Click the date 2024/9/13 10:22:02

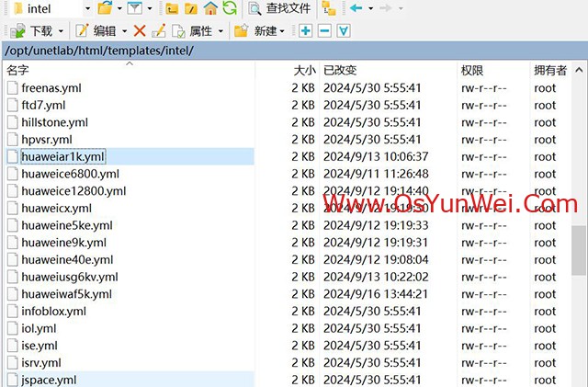pos(376,277)
